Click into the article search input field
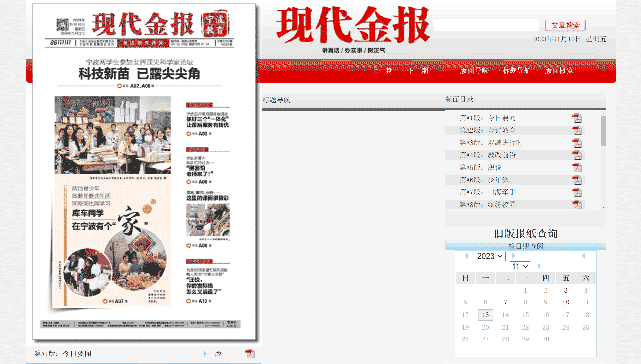 click(x=487, y=25)
